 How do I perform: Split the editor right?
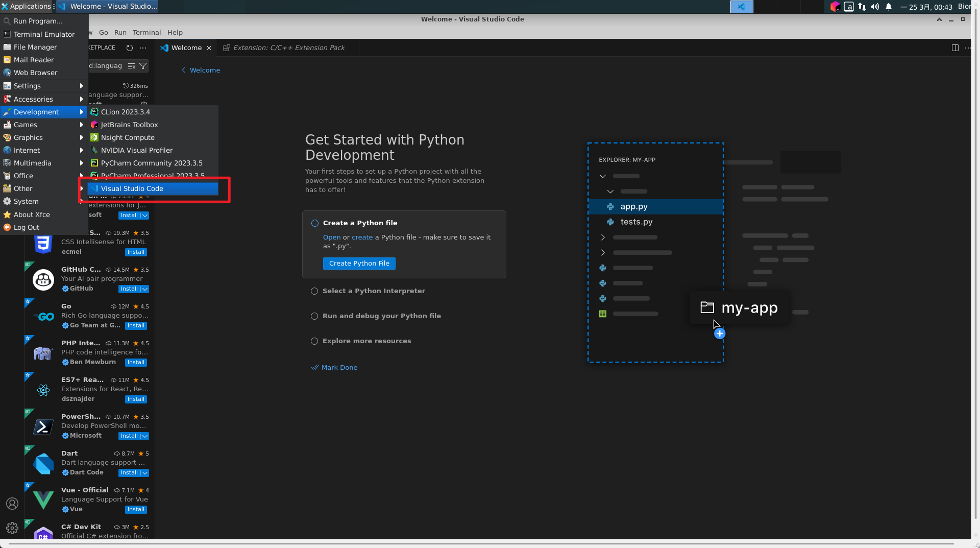(x=955, y=47)
